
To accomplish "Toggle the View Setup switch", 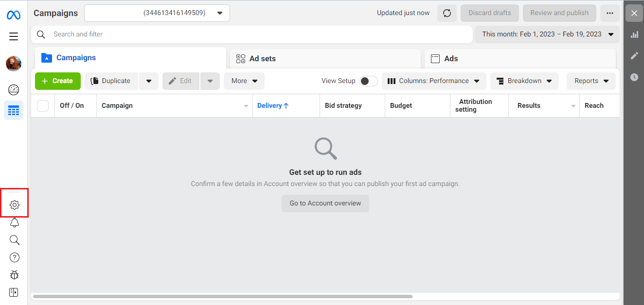I will tap(369, 81).
